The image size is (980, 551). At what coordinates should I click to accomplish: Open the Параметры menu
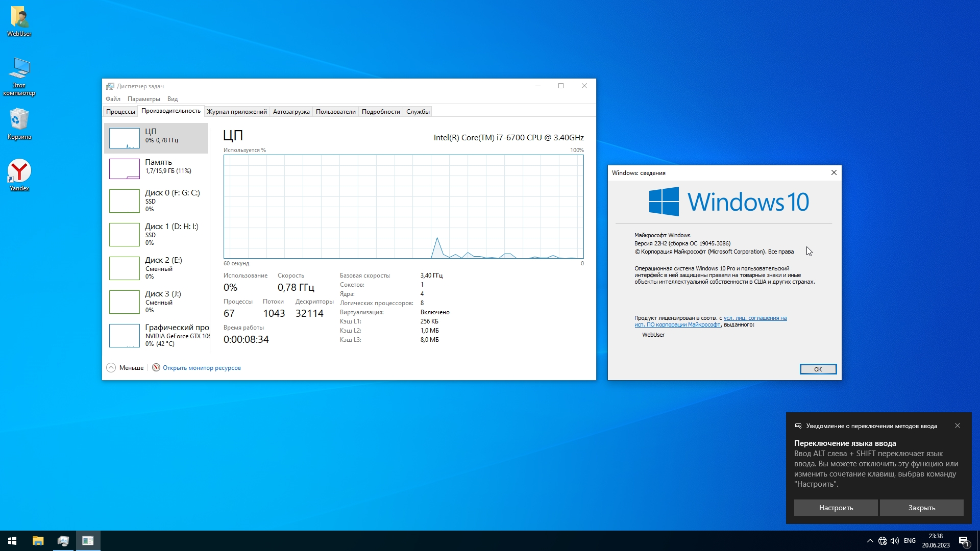click(143, 99)
